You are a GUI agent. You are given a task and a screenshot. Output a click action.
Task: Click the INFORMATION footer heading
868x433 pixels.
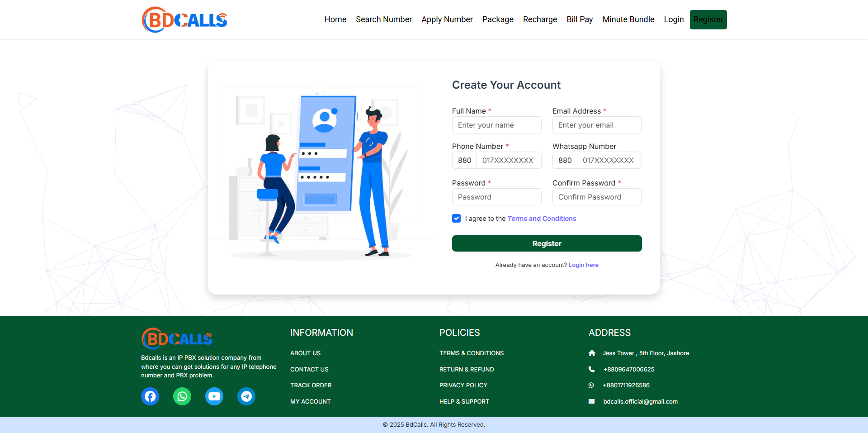pyautogui.click(x=321, y=333)
